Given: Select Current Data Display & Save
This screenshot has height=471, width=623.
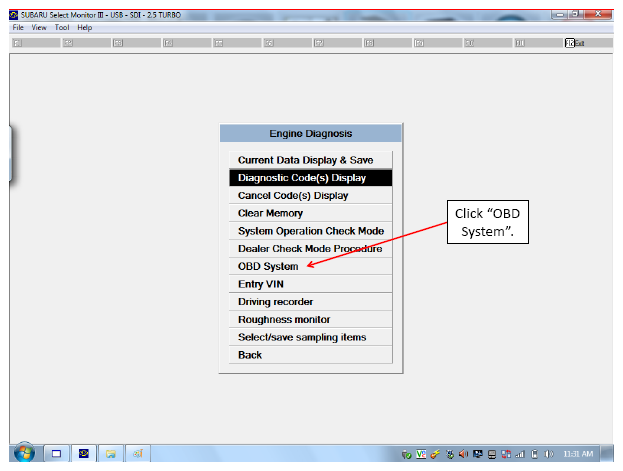Looking at the screenshot, I should point(310,160).
